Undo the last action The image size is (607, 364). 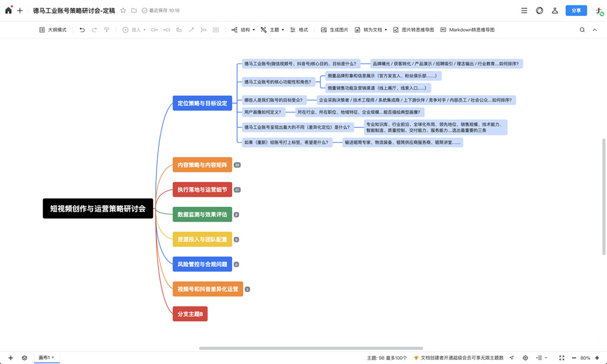[x=82, y=30]
